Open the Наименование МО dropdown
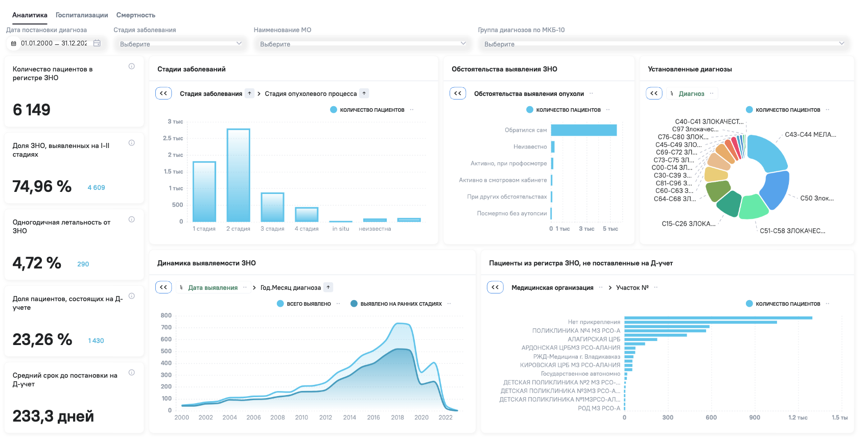Image resolution: width=868 pixels, height=442 pixels. coord(362,44)
